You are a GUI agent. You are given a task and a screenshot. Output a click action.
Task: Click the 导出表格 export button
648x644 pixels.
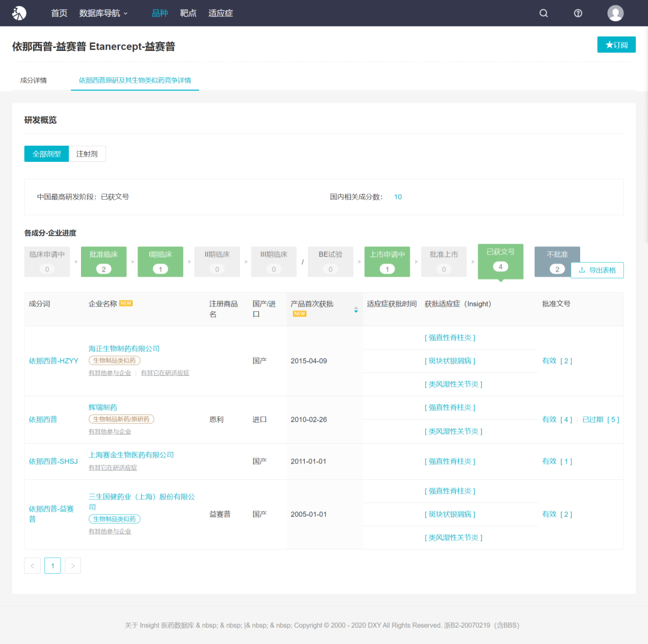coord(597,270)
